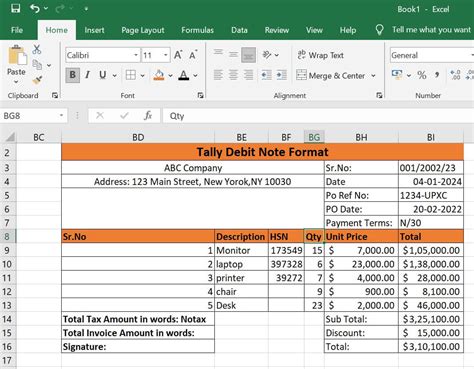The height and width of the screenshot is (369, 474).
Task: Switch to the Formulas tab
Action: pos(197,30)
